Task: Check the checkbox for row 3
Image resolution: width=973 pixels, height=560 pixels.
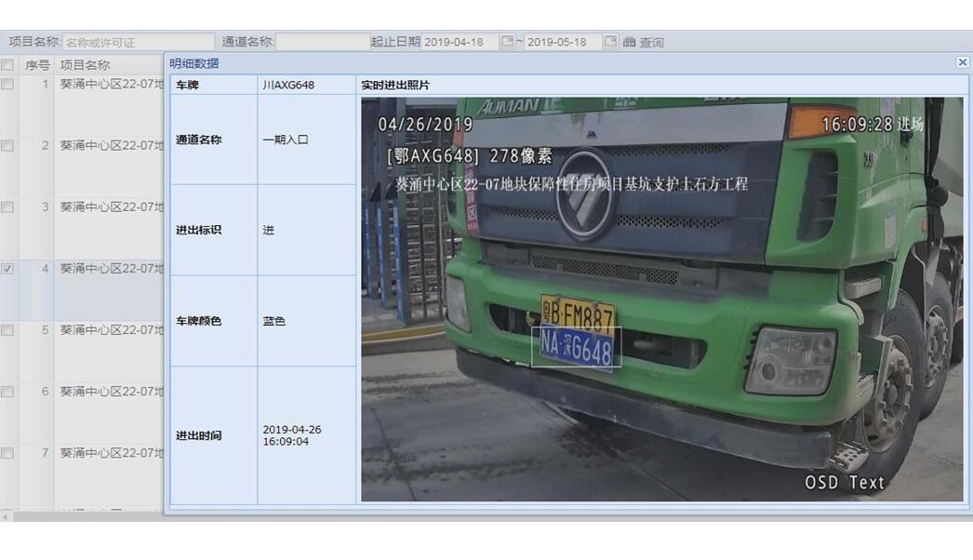Action: click(7, 207)
